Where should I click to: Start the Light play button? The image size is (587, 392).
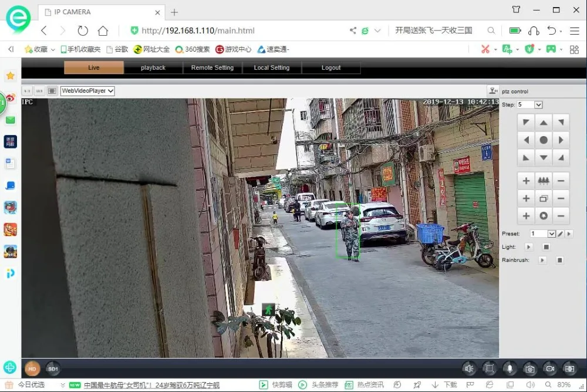(x=529, y=247)
